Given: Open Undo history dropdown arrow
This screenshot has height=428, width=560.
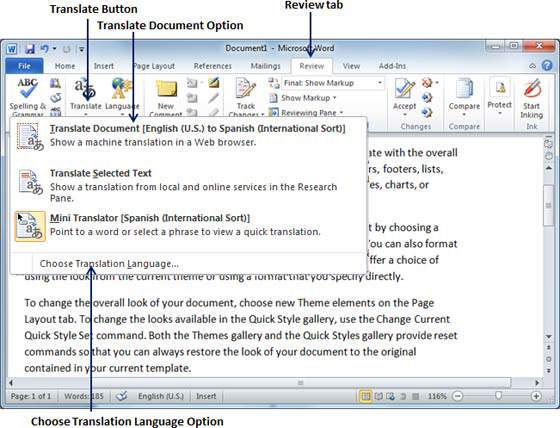Looking at the screenshot, I should tap(55, 48).
